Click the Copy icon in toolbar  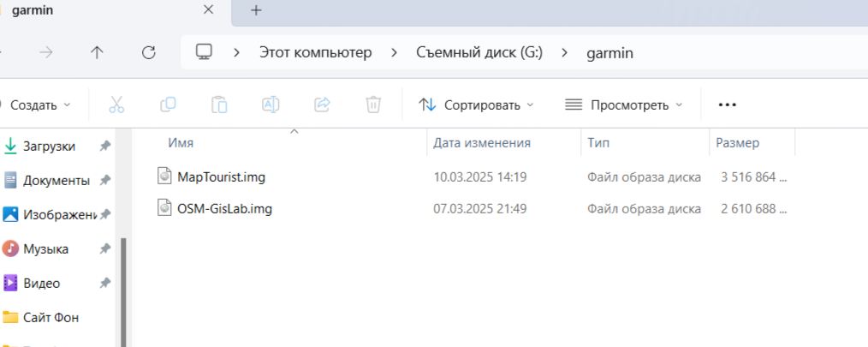tap(168, 105)
